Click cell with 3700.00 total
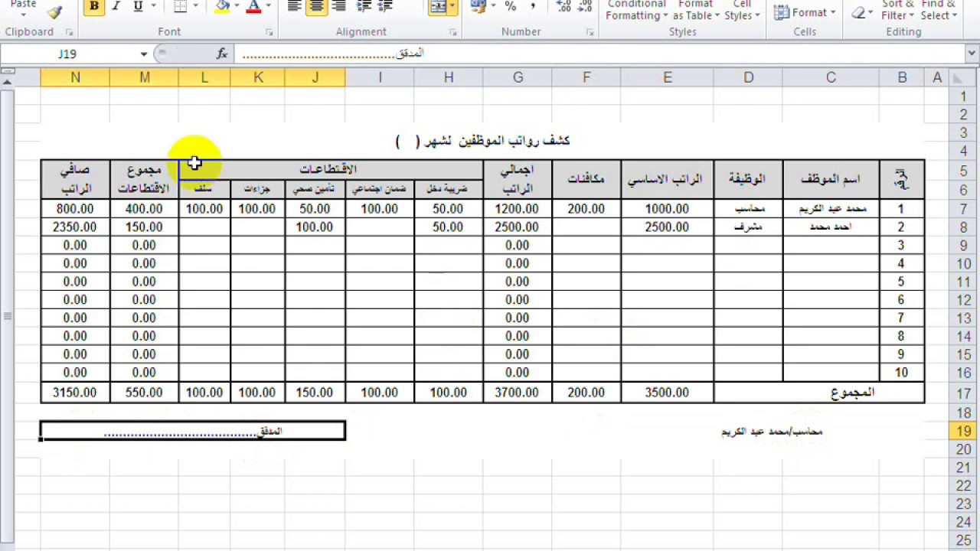This screenshot has width=980, height=551. coord(518,393)
